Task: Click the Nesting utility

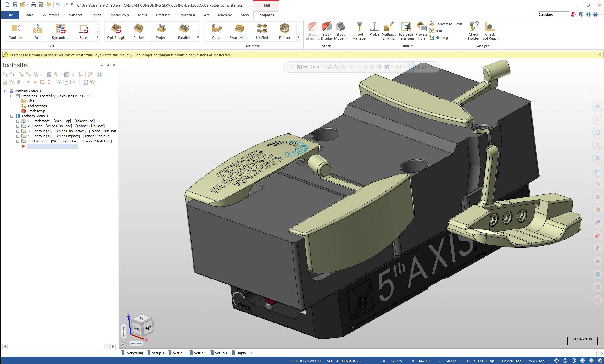Action: pos(439,38)
